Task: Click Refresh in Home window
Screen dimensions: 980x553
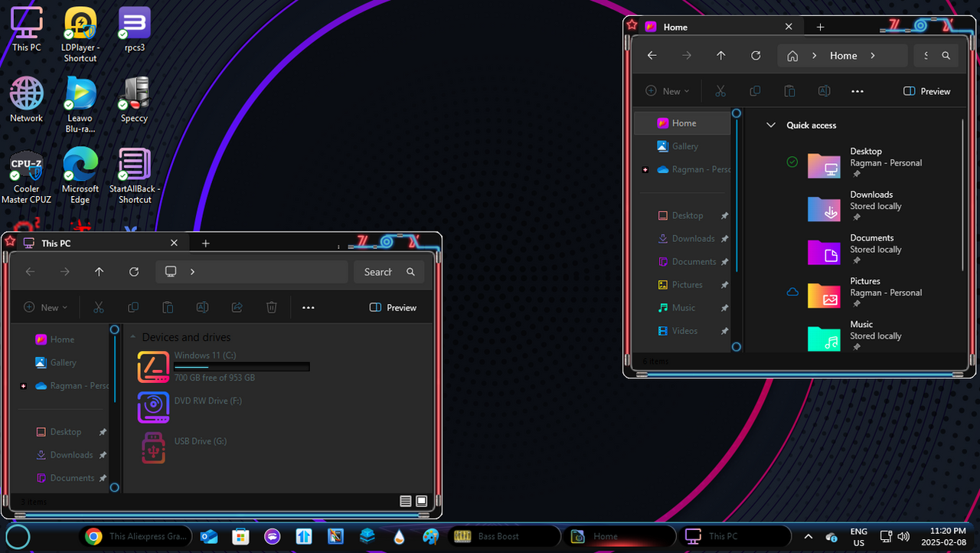Action: tap(756, 55)
